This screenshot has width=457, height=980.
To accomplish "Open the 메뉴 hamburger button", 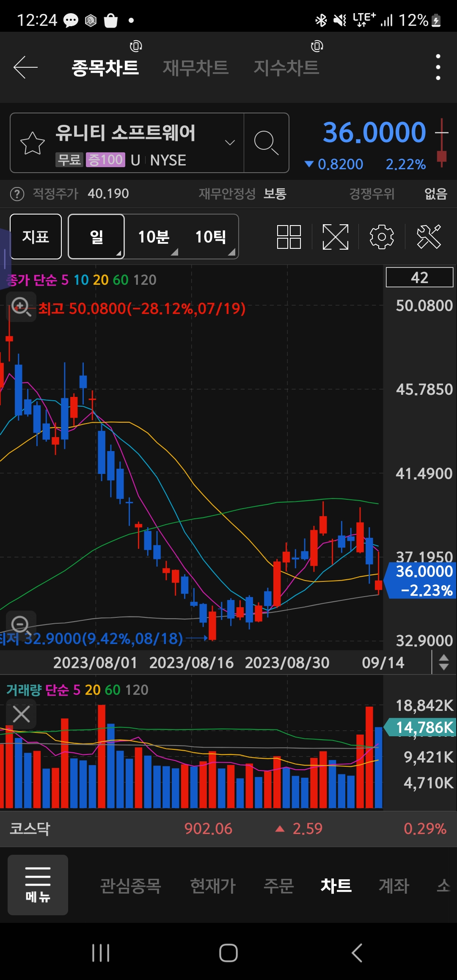I will 38,885.
